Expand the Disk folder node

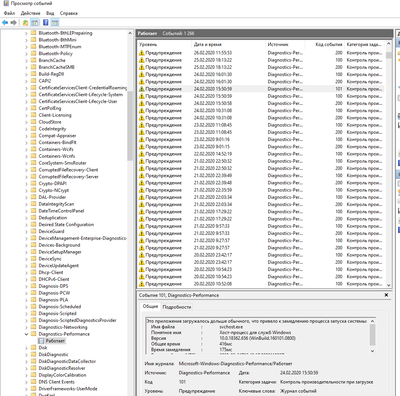click(26, 348)
